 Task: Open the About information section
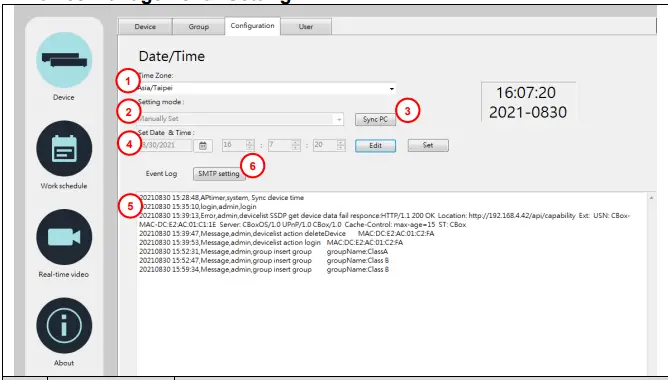tap(64, 326)
